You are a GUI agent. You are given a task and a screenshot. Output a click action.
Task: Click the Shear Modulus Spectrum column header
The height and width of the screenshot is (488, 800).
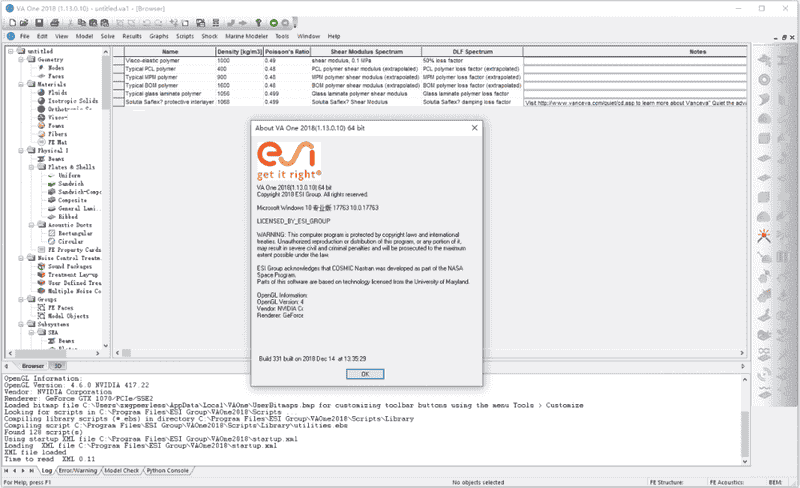pyautogui.click(x=366, y=52)
